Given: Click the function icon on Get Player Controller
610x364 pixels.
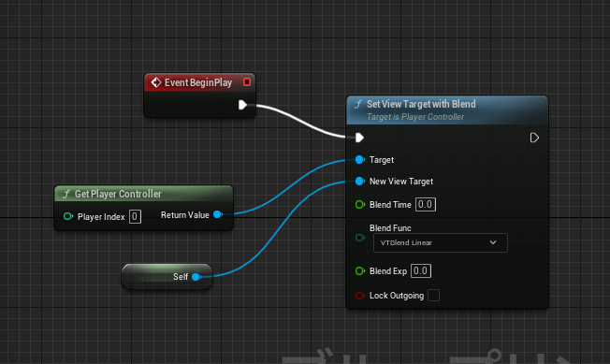Looking at the screenshot, I should pos(66,194).
